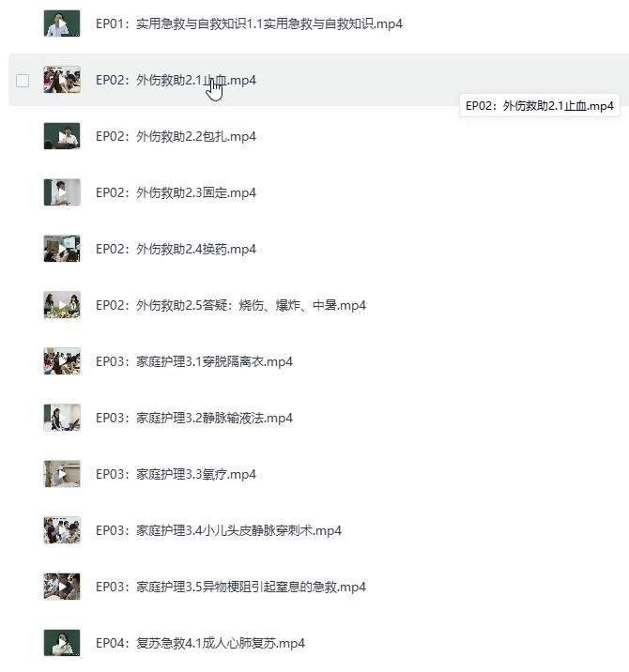Image resolution: width=629 pixels, height=672 pixels.
Task: Tick the checkbox beside 外伤救助2.1止血.mp4
Action: (x=23, y=81)
